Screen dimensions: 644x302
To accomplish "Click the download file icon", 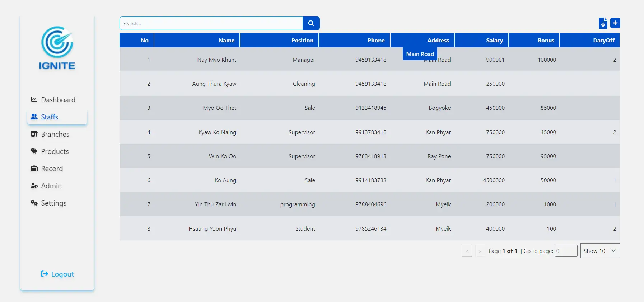I will pos(603,23).
